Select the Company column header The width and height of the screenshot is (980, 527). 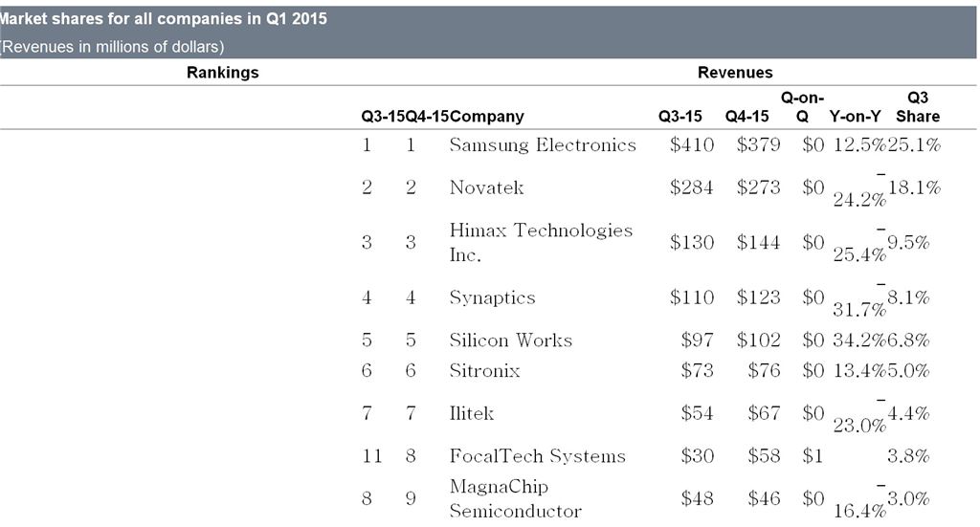pos(487,117)
